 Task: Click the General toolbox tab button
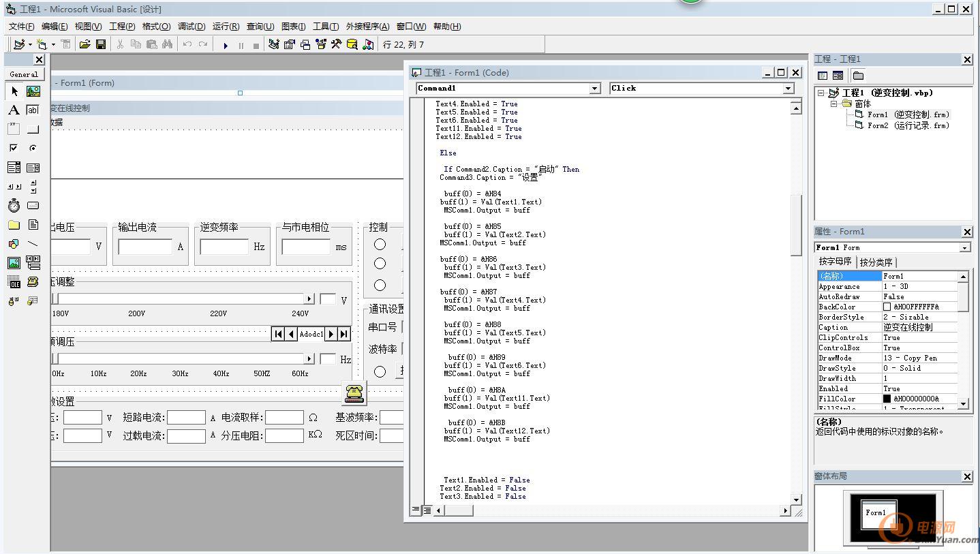click(x=24, y=74)
